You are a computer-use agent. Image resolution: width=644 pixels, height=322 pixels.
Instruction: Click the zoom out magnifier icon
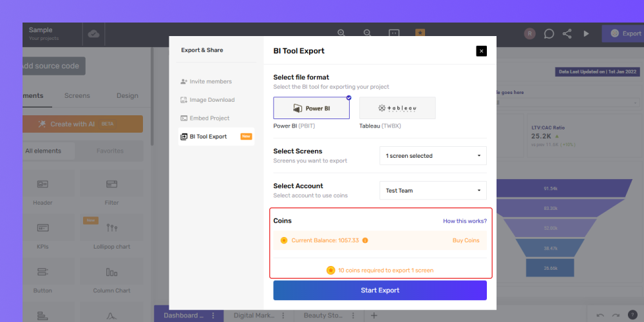click(x=367, y=33)
